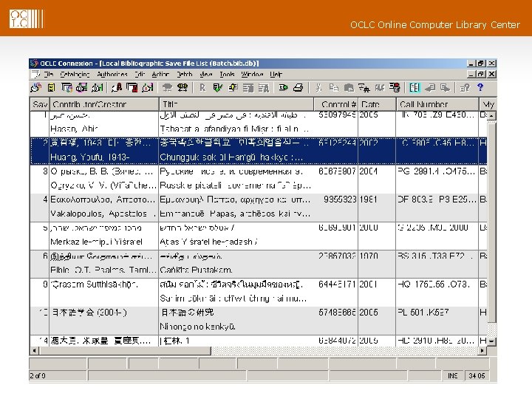
Task: Click the Copy icon in the toolbar
Action: click(x=334, y=88)
